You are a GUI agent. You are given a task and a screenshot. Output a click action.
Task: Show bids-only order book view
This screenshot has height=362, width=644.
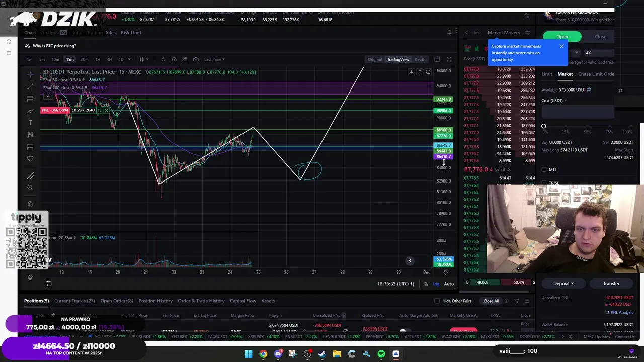(476, 49)
